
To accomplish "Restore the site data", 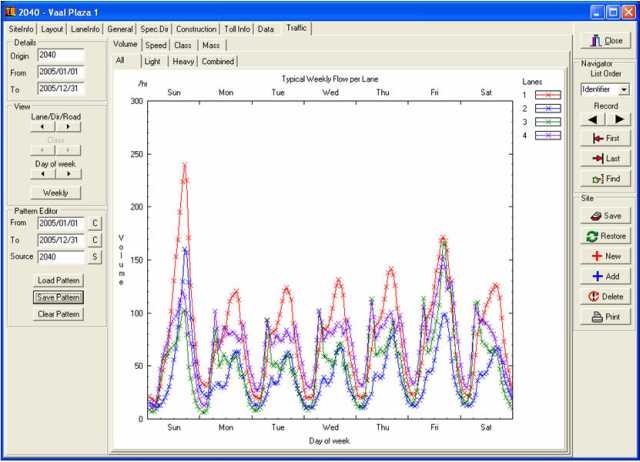I will coord(606,236).
